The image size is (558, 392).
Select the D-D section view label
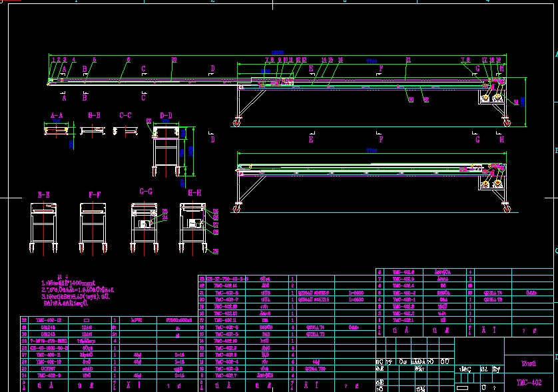point(166,115)
